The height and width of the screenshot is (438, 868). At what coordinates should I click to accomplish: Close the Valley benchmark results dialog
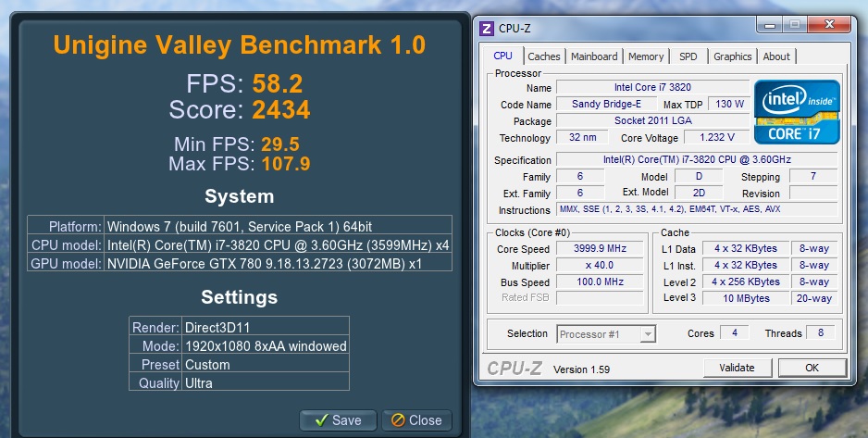click(x=416, y=420)
